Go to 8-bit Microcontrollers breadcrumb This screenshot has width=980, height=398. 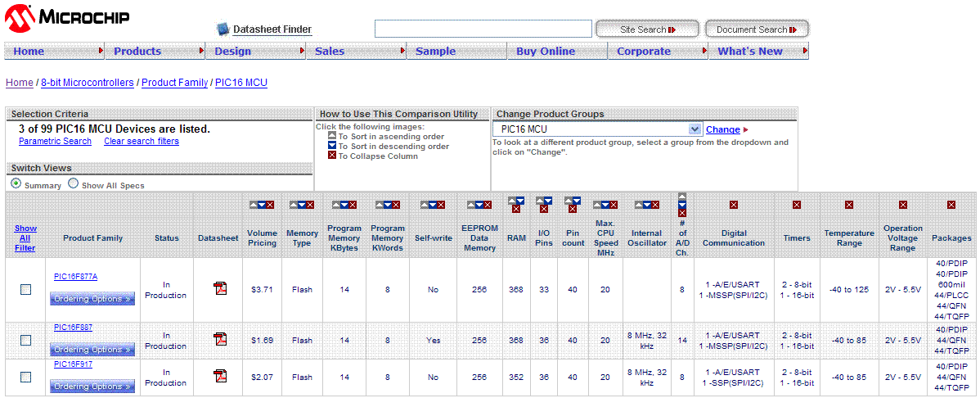tap(88, 83)
